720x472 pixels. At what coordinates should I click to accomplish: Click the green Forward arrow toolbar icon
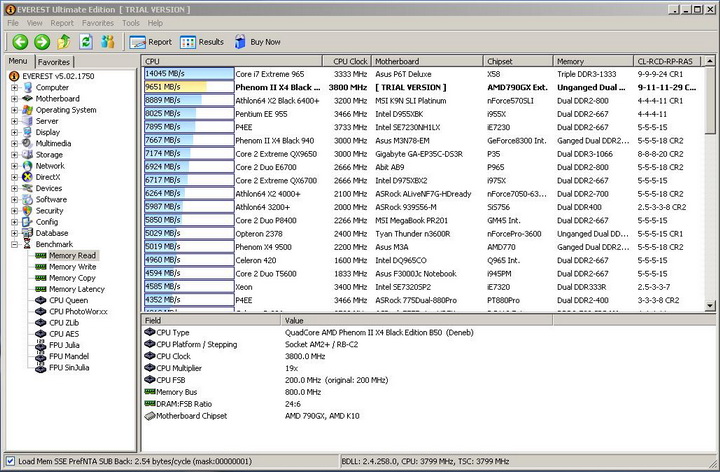[42, 42]
